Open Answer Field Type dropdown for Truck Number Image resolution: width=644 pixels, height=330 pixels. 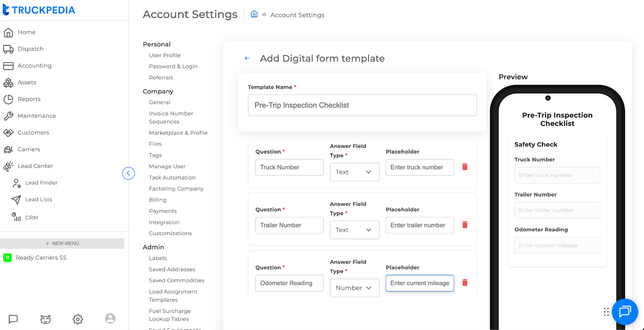[354, 172]
